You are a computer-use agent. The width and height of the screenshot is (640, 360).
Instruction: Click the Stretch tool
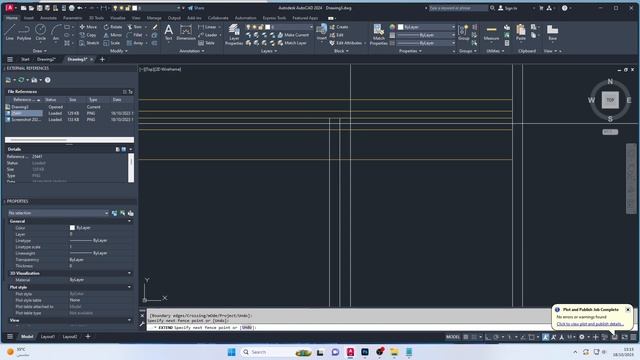point(89,43)
